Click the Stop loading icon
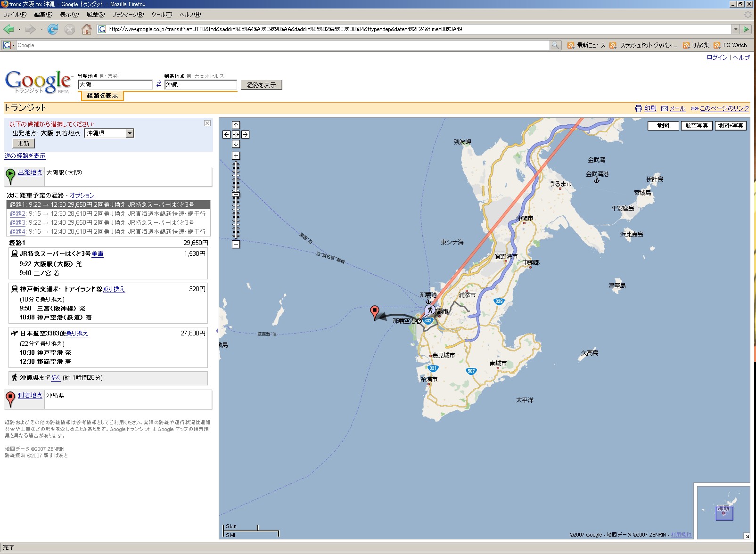 pyautogui.click(x=70, y=29)
